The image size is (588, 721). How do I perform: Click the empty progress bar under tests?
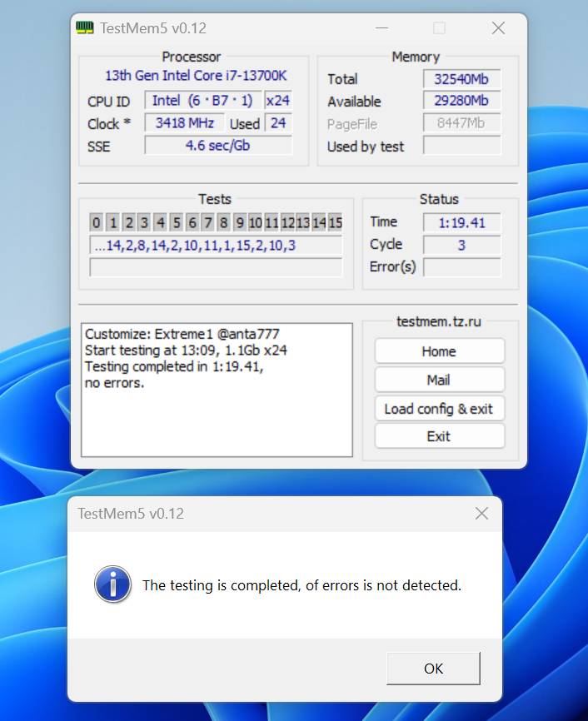[217, 267]
